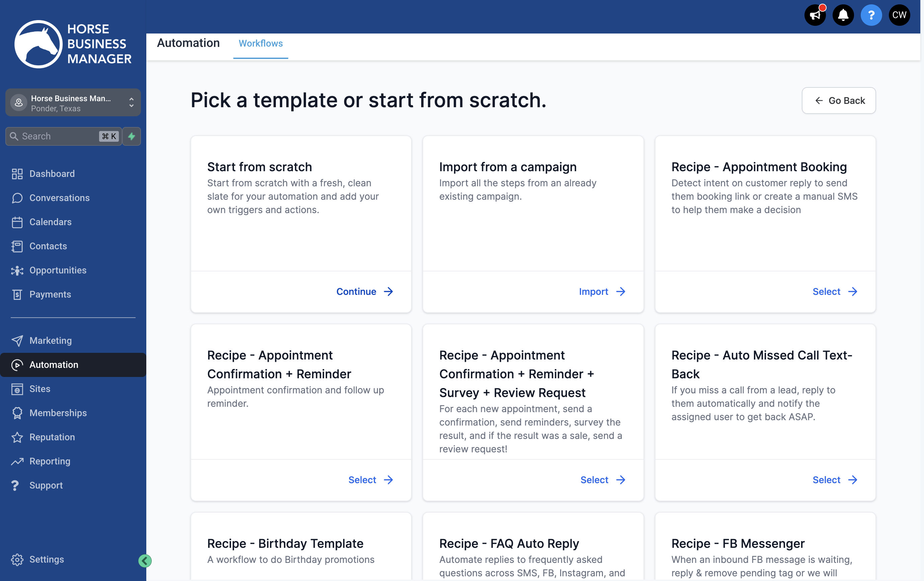Open the notifications bell

843,15
